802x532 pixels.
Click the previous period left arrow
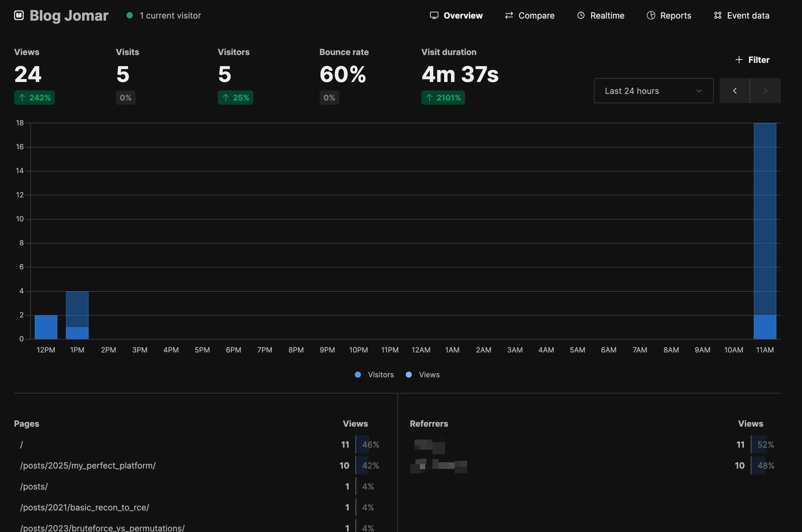pyautogui.click(x=734, y=91)
